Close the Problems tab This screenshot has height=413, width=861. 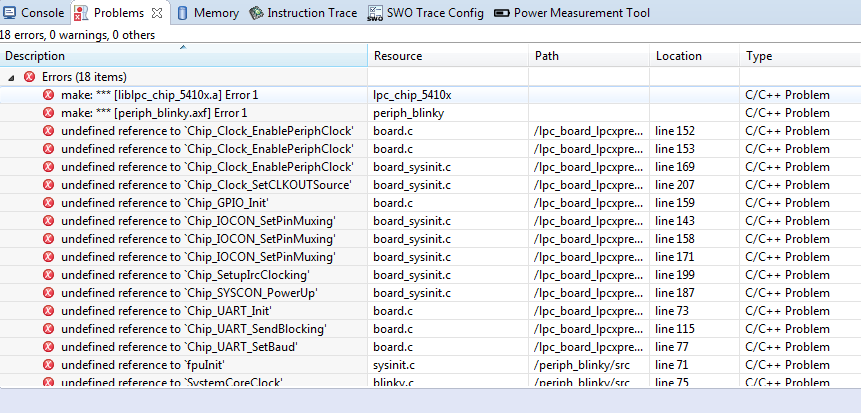click(157, 14)
